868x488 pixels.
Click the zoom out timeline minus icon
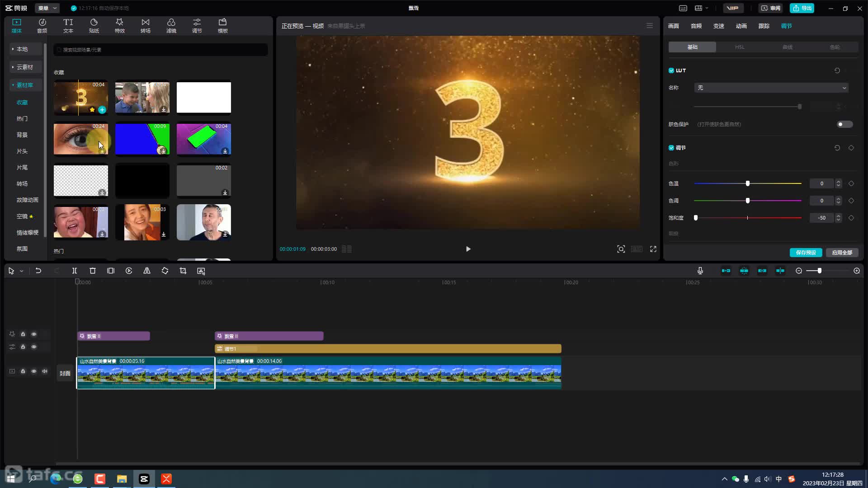tap(799, 271)
